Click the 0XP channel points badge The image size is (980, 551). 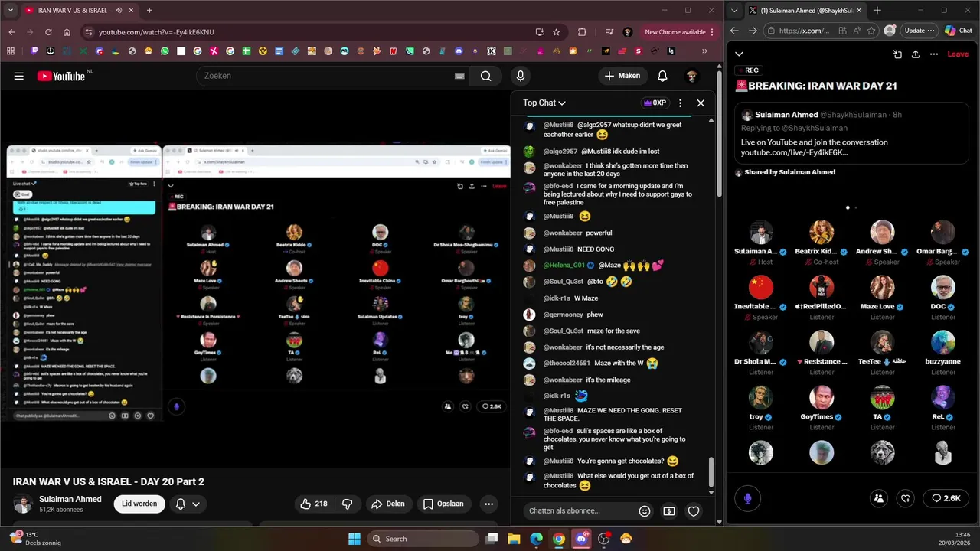[655, 103]
